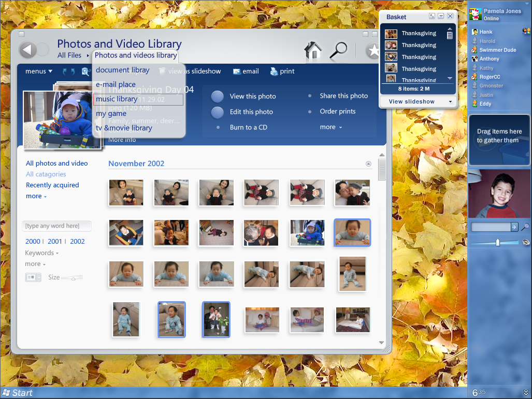Collapse the November 2002 group
The image size is (532, 399).
[x=368, y=164]
